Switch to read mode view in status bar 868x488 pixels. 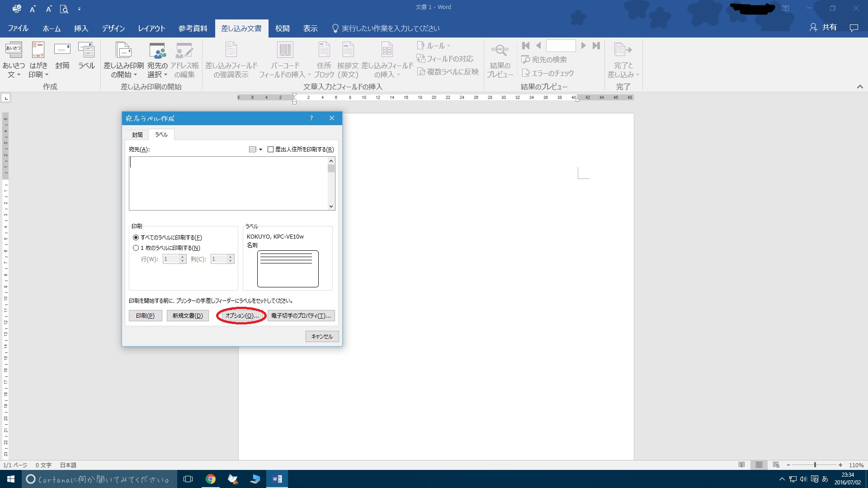(741, 465)
